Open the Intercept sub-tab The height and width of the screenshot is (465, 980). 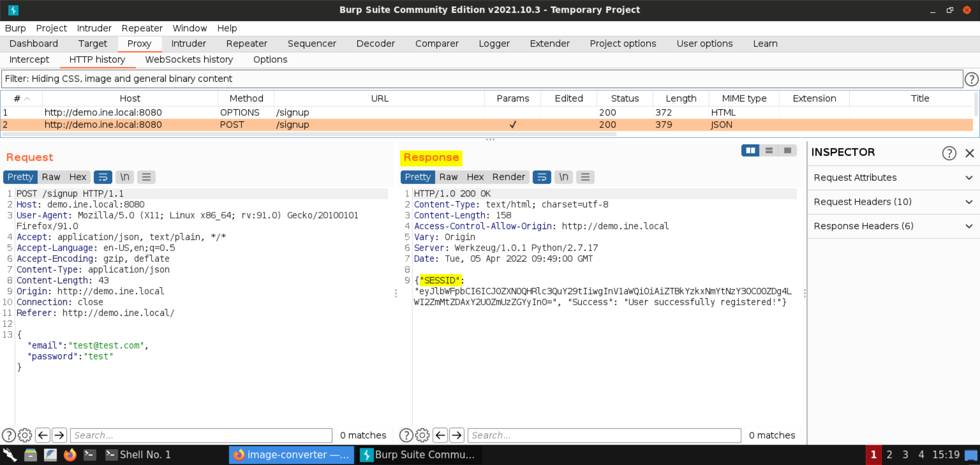coord(29,60)
